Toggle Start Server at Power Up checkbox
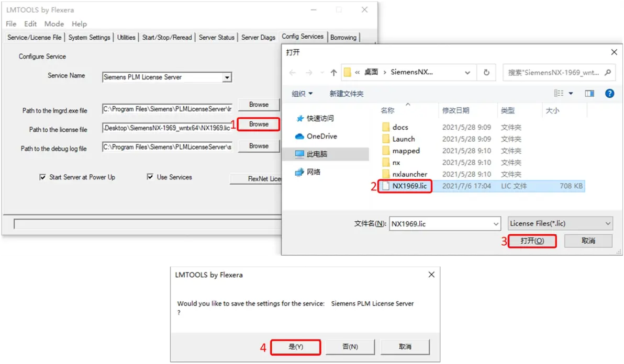 (x=42, y=177)
